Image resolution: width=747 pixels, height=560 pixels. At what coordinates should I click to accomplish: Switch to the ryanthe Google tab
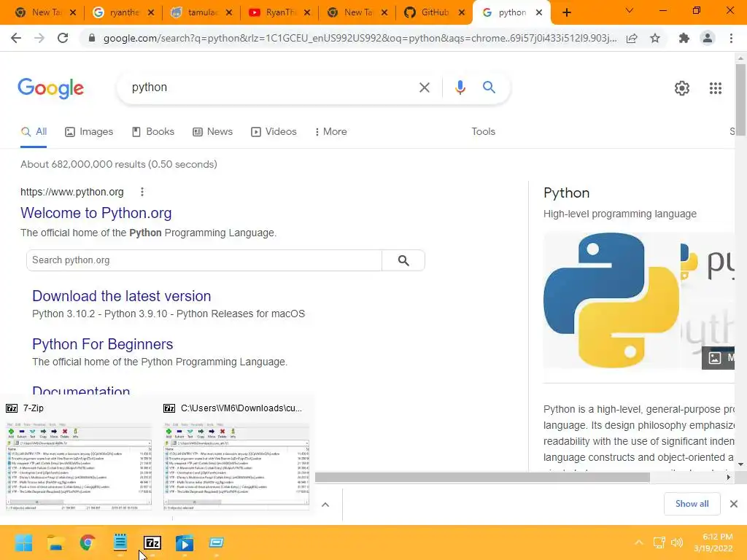click(124, 12)
